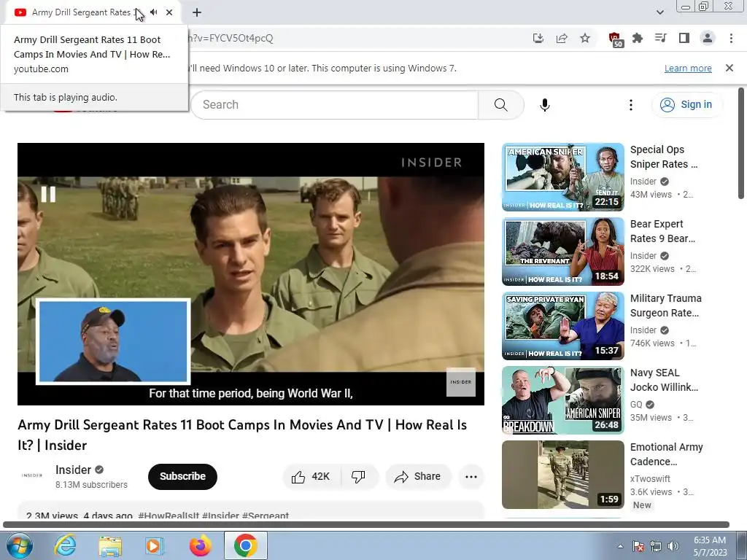Viewport: 747px width, 560px height.
Task: Focus the YouTube Search box
Action: click(x=334, y=105)
